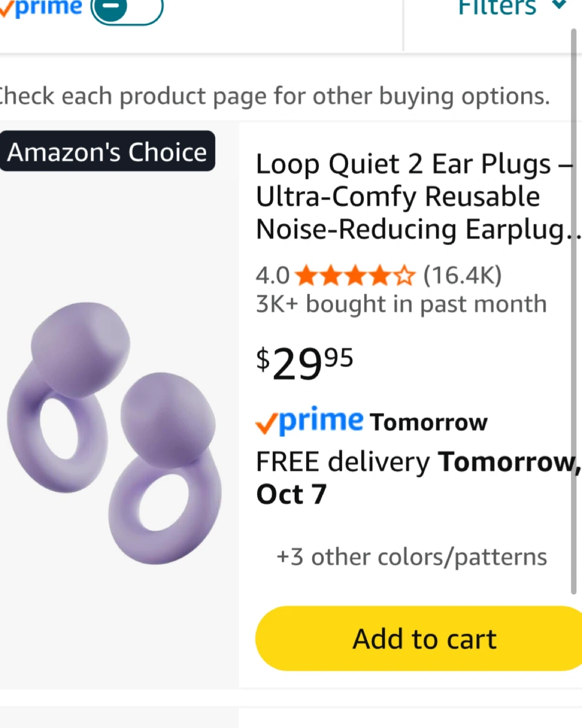
Task: Click the Amazon's Choice badge
Action: click(107, 152)
